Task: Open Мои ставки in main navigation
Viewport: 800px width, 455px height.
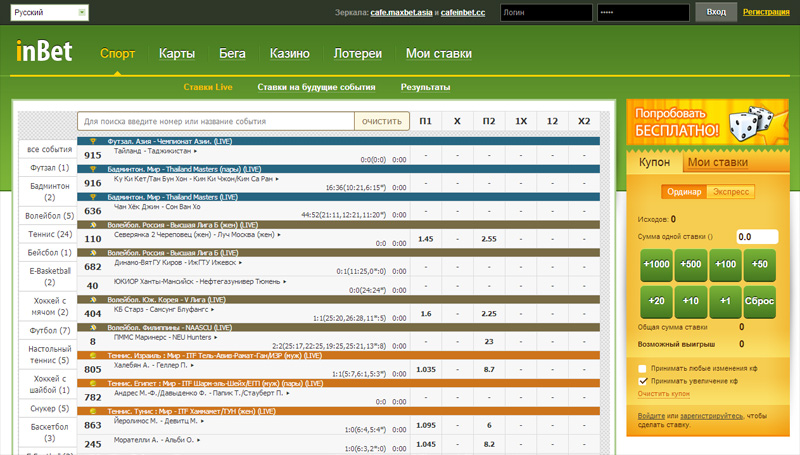Action: (439, 54)
